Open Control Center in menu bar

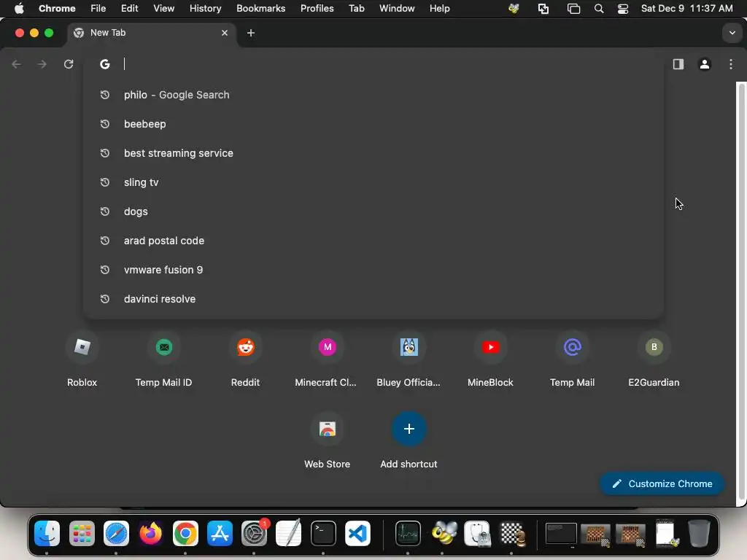(x=623, y=9)
